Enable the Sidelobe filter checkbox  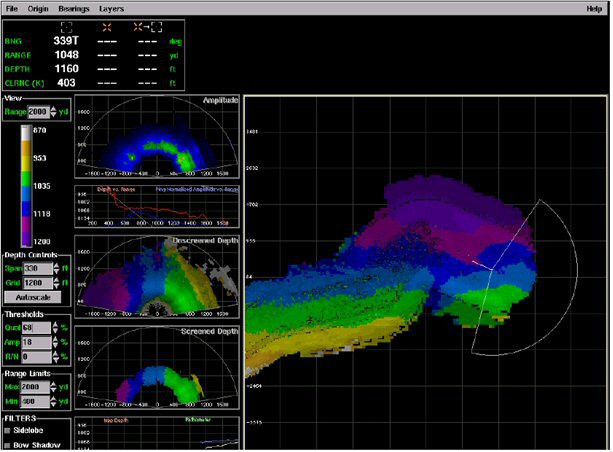pyautogui.click(x=7, y=430)
